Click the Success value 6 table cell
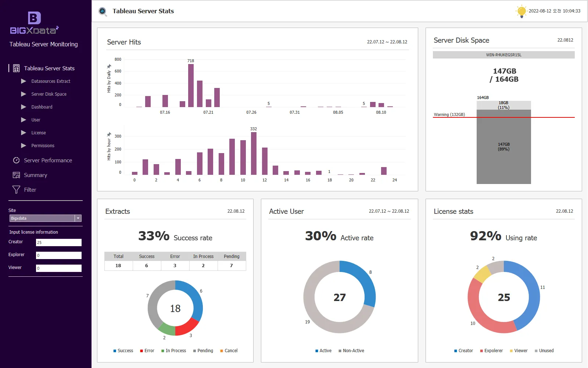The width and height of the screenshot is (588, 368). pos(147,266)
